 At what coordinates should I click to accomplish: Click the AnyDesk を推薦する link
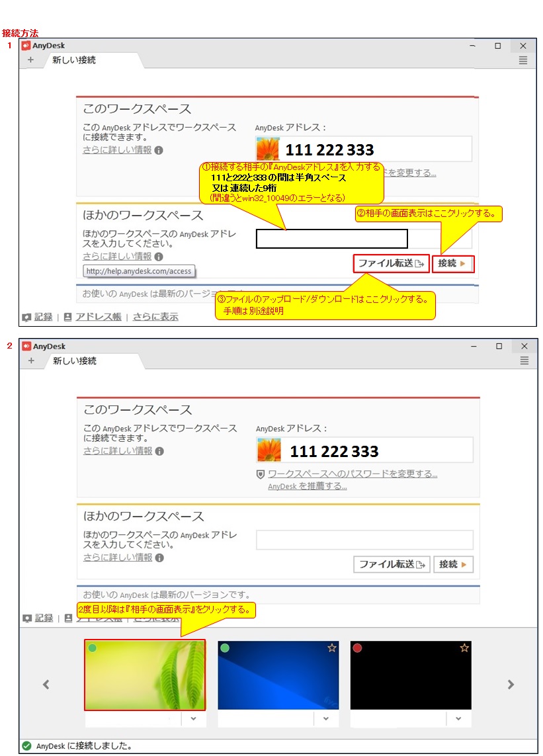click(307, 487)
